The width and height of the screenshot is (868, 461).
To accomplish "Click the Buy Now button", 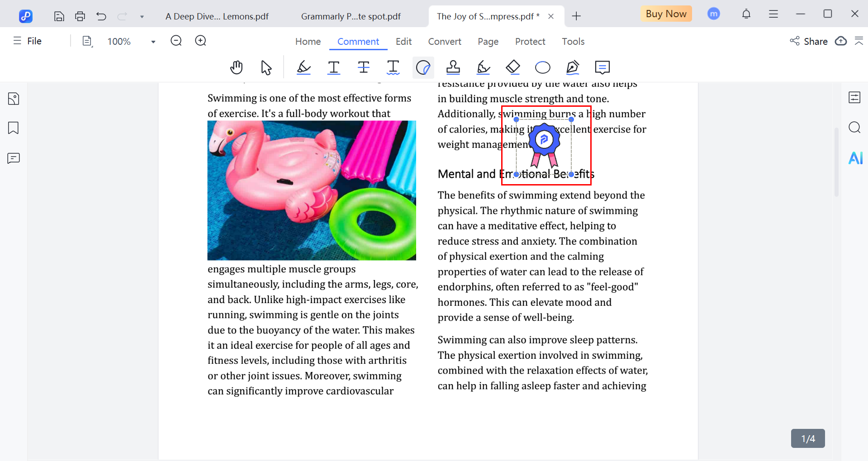I will click(x=665, y=14).
